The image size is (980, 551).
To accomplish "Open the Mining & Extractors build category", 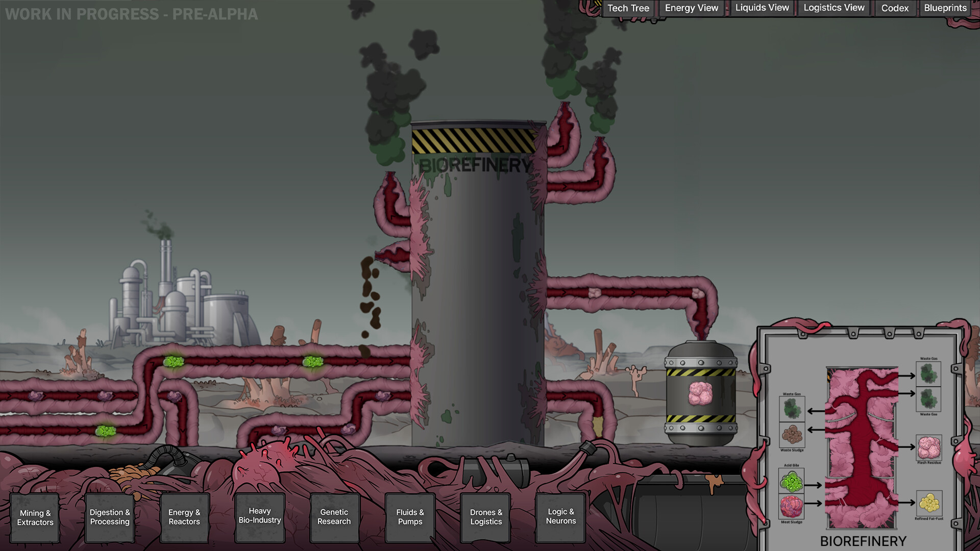I will pyautogui.click(x=35, y=517).
